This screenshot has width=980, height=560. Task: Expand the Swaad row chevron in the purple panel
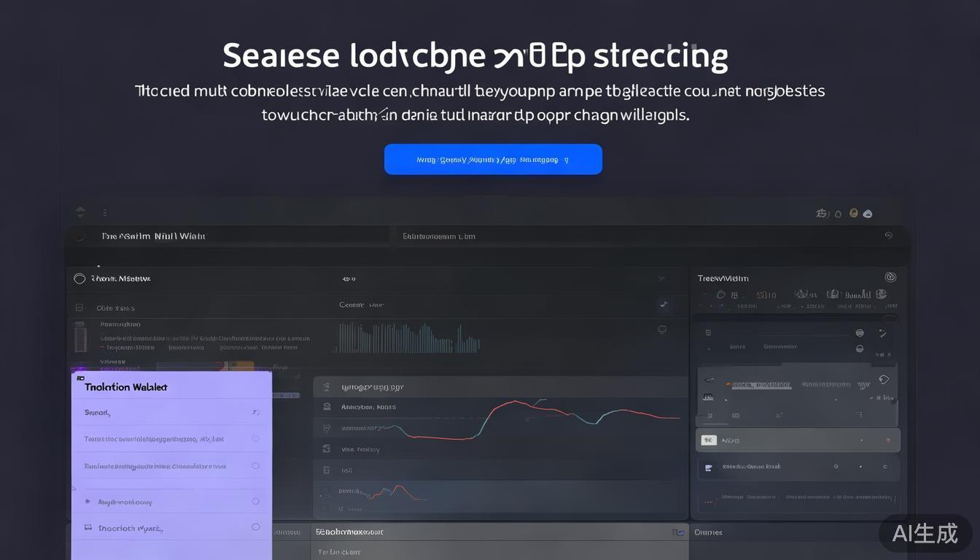[x=255, y=413]
